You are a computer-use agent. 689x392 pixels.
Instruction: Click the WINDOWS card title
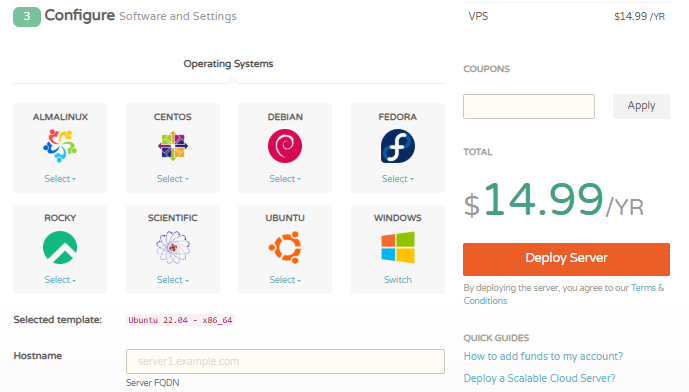point(398,218)
